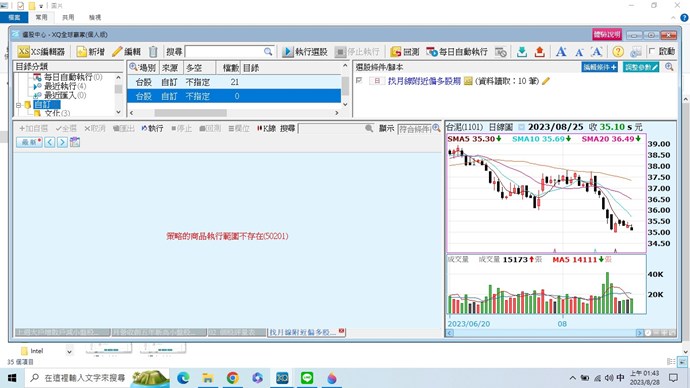This screenshot has height=388, width=690.
Task: Toggle the 啟動 checkbox
Action: 652,51
